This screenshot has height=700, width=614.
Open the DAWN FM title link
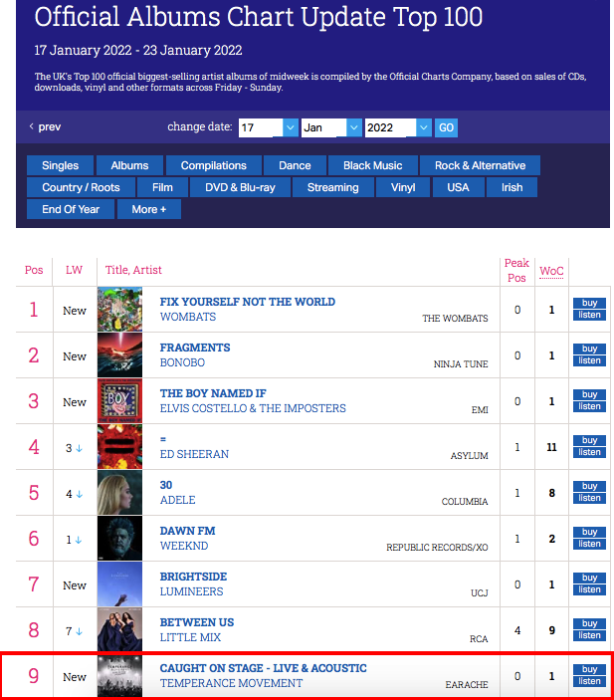(x=187, y=531)
